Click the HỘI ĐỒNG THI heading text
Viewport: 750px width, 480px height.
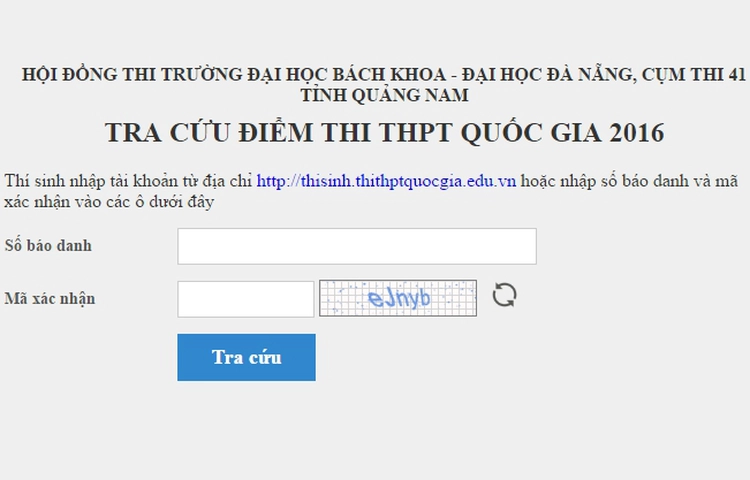(83, 75)
